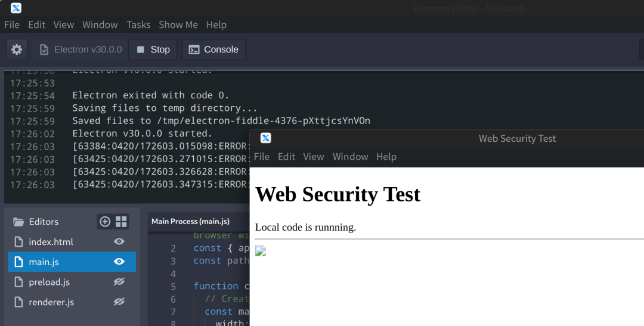Open the Edit menu in Electron Fiddle
The image size is (644, 326).
pyautogui.click(x=36, y=24)
